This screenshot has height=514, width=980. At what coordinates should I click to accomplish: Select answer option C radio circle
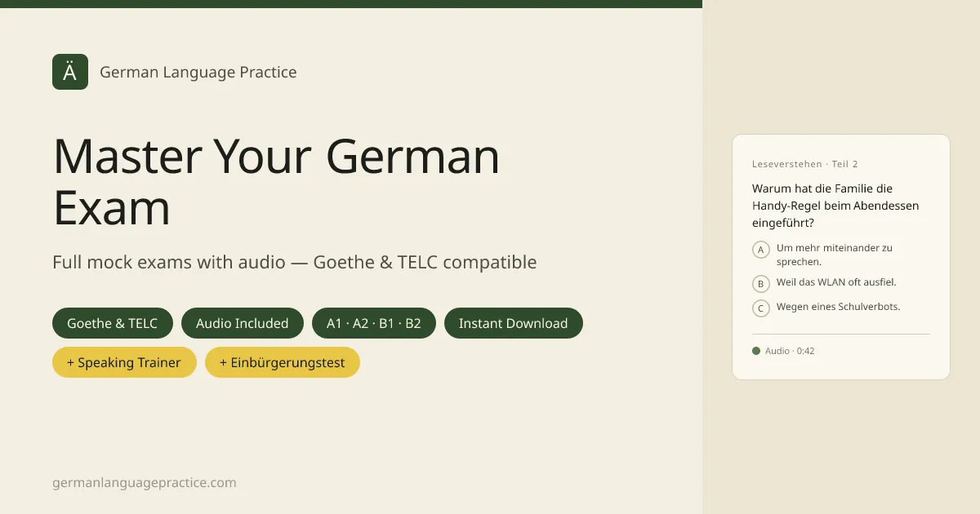pyautogui.click(x=761, y=308)
